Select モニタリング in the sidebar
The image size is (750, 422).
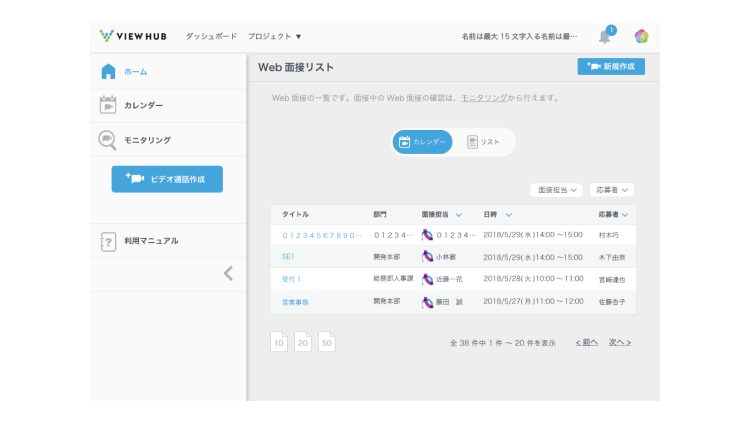[x=147, y=140]
